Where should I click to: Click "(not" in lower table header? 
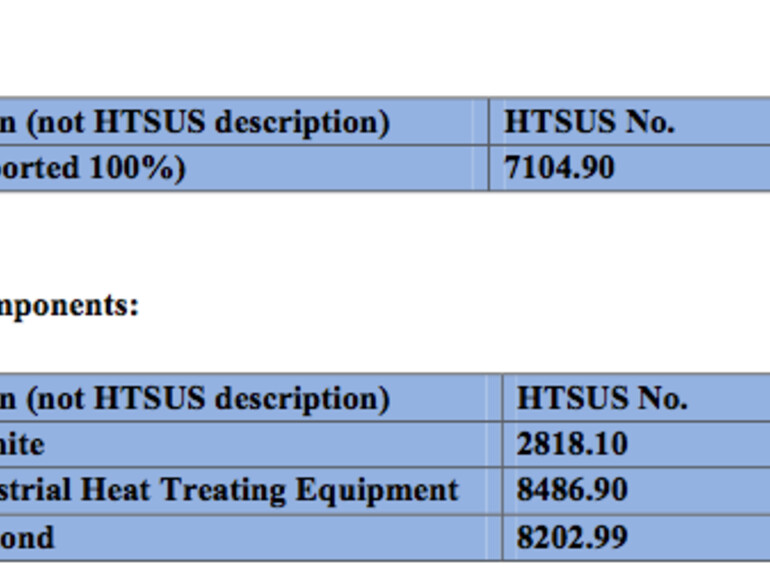click(57, 399)
